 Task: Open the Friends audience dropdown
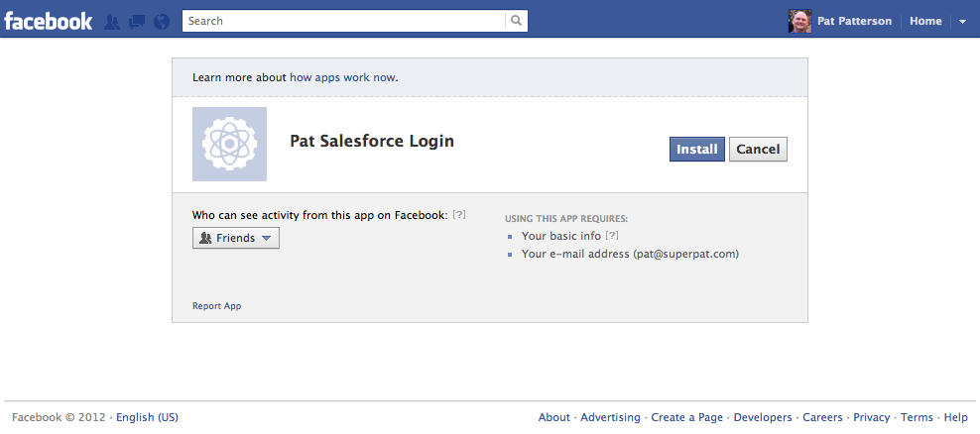pos(236,238)
